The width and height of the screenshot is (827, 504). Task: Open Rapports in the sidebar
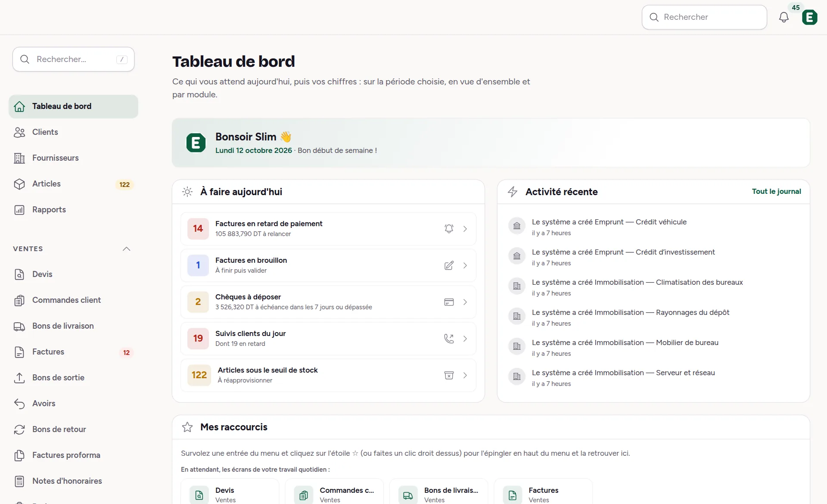73,210
